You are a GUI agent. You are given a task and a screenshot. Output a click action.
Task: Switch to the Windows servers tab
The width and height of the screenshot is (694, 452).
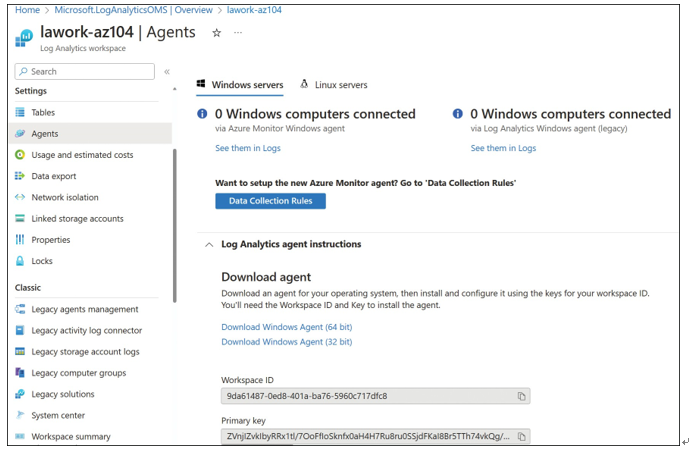click(240, 85)
